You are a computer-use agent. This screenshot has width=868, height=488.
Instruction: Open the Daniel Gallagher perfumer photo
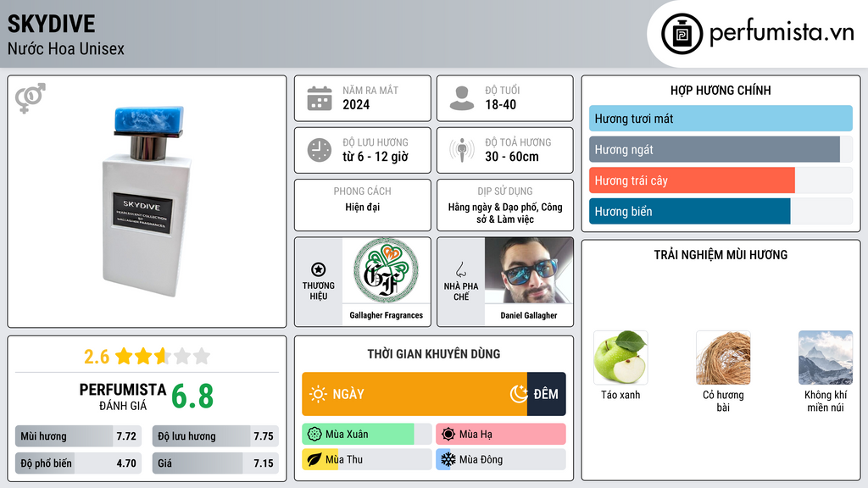tap(529, 270)
